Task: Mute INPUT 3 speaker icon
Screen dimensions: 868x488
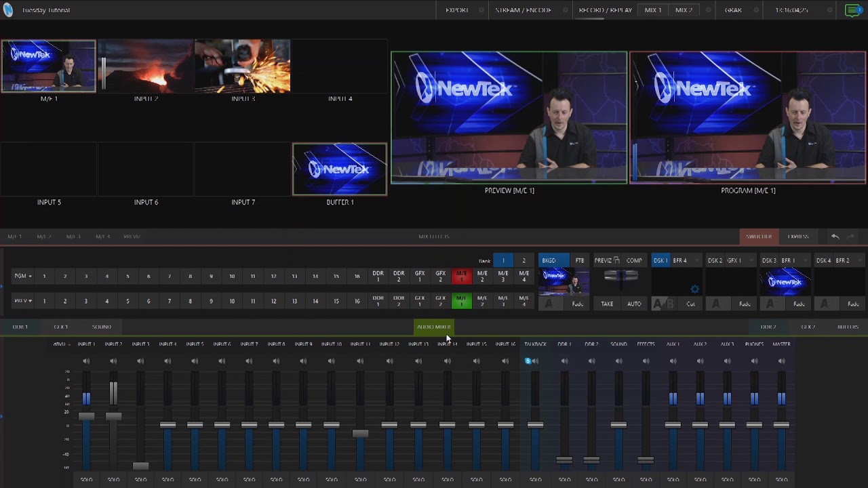Action: coord(140,361)
